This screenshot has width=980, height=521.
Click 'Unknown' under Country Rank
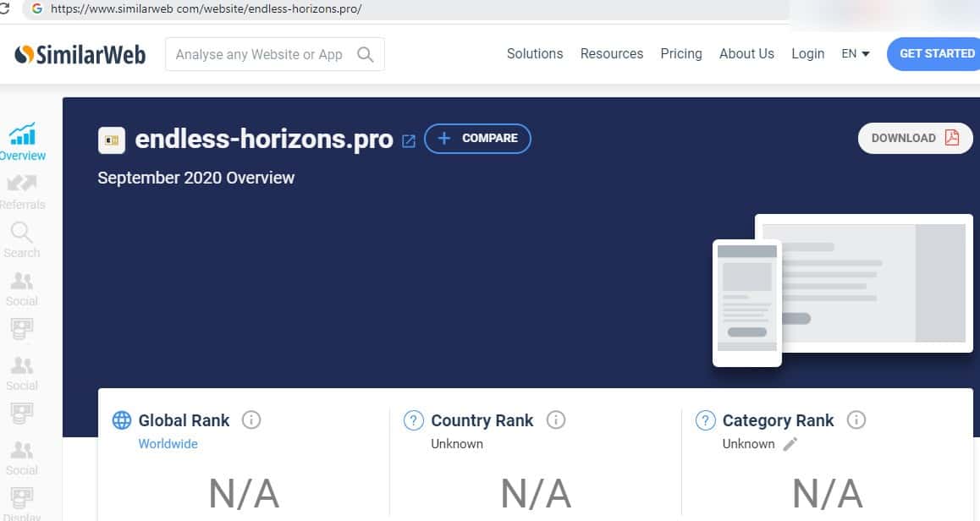[457, 443]
